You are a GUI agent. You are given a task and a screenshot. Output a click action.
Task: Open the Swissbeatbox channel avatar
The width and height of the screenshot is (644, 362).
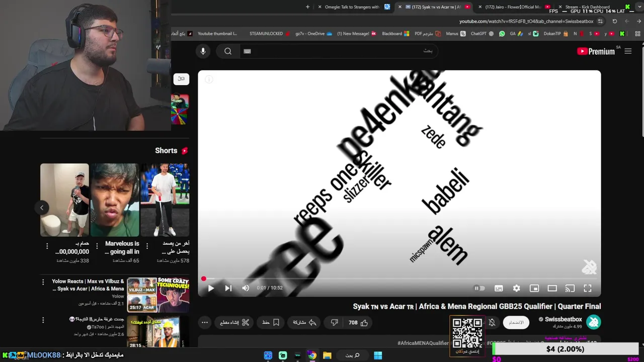pyautogui.click(x=594, y=322)
